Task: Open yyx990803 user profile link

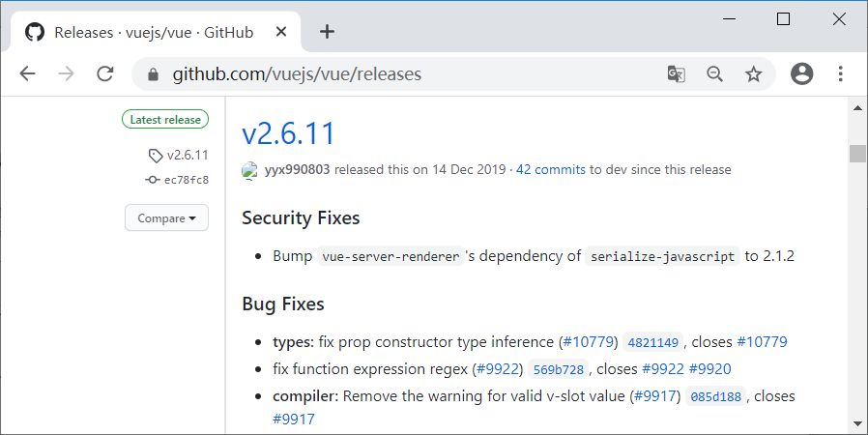Action: tap(298, 170)
